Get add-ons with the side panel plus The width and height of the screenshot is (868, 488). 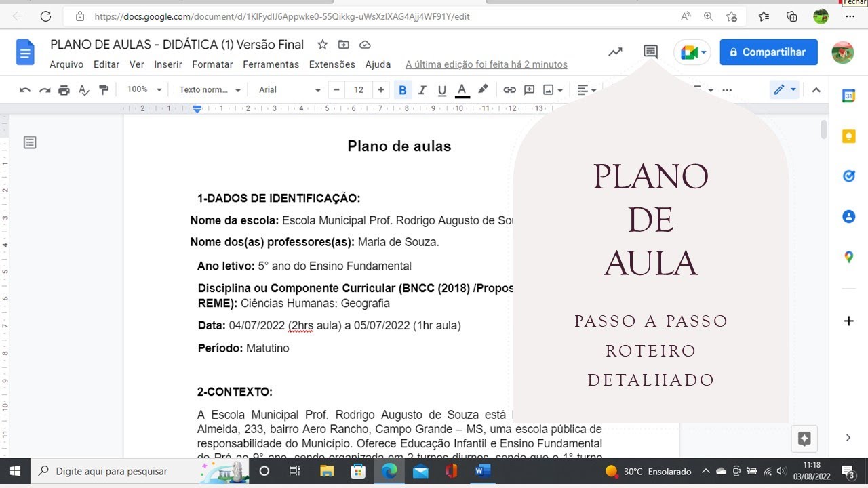(848, 321)
